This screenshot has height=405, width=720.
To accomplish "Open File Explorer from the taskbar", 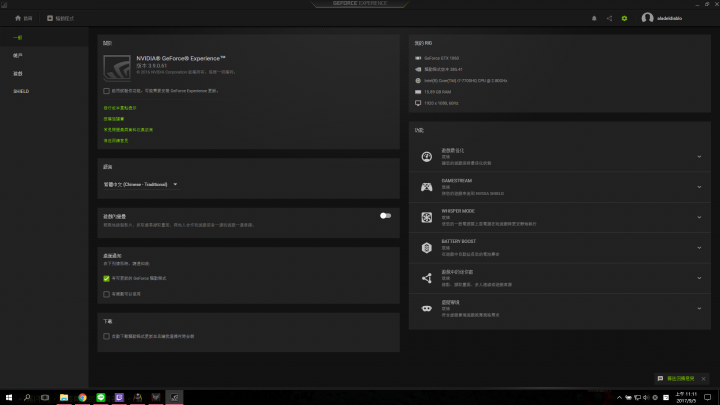I will [64, 398].
